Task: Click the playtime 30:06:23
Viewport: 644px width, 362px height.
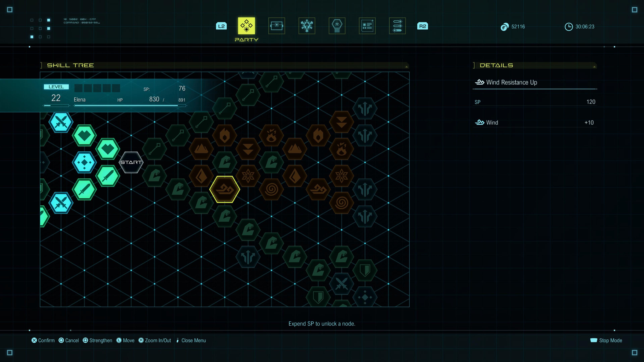Action: (x=585, y=26)
